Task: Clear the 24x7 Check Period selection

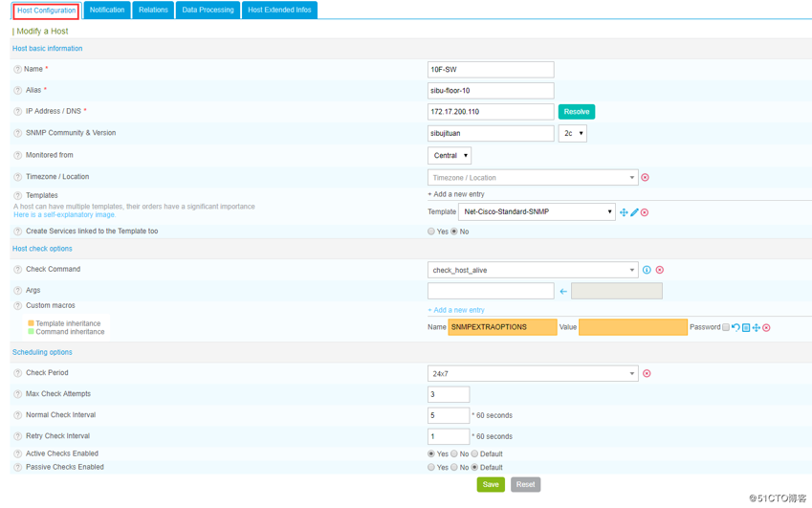Action: [x=647, y=373]
